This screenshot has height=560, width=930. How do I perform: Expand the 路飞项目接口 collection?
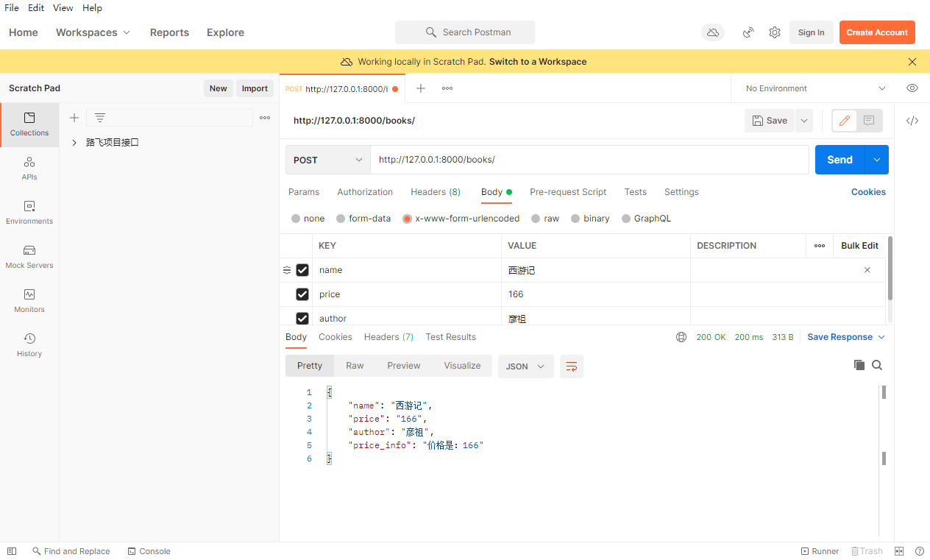(x=74, y=143)
